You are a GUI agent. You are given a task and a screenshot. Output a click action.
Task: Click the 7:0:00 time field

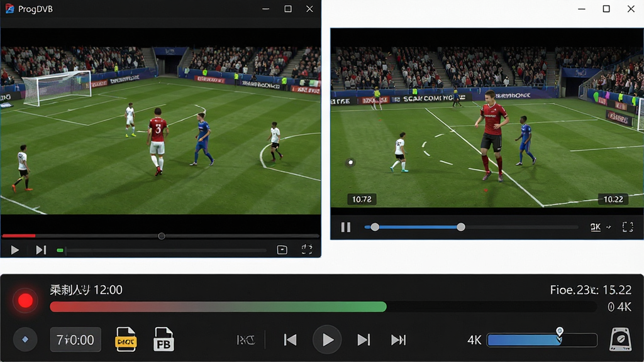[75, 340]
